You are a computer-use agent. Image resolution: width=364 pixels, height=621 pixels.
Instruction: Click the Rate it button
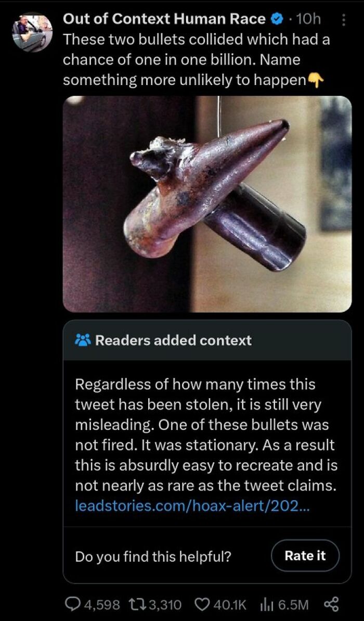(305, 555)
